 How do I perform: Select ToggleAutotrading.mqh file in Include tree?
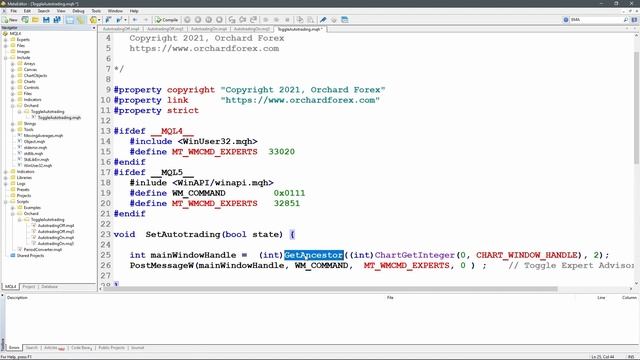(59, 118)
